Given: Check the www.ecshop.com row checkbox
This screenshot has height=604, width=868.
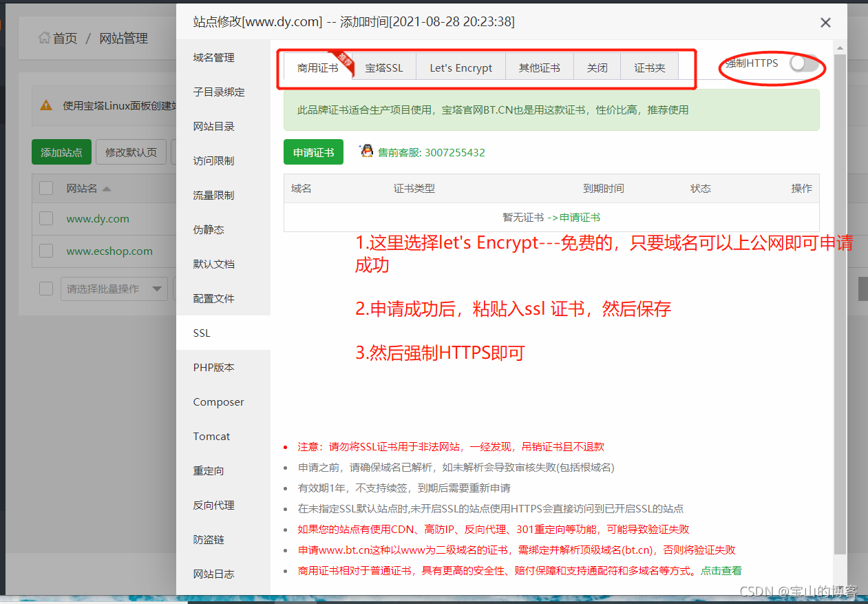Looking at the screenshot, I should (46, 251).
